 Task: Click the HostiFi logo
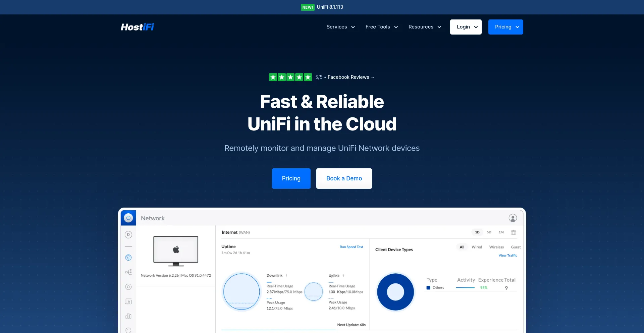pyautogui.click(x=137, y=27)
